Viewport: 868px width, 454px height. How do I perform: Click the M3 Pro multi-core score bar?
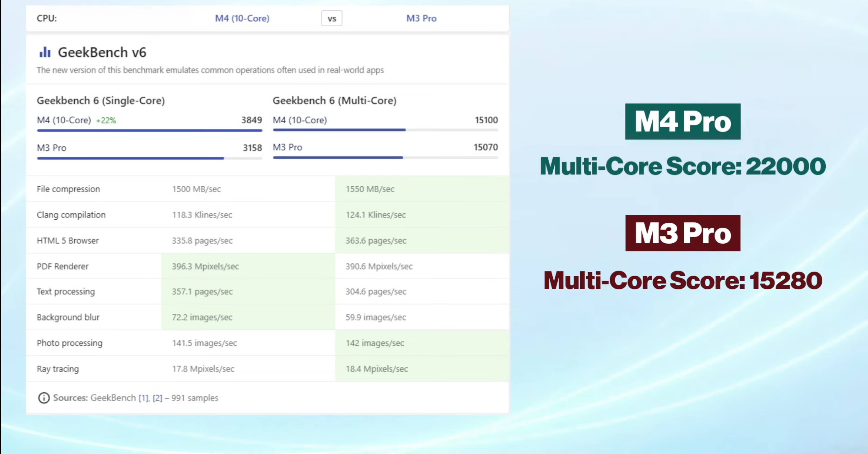coord(338,157)
